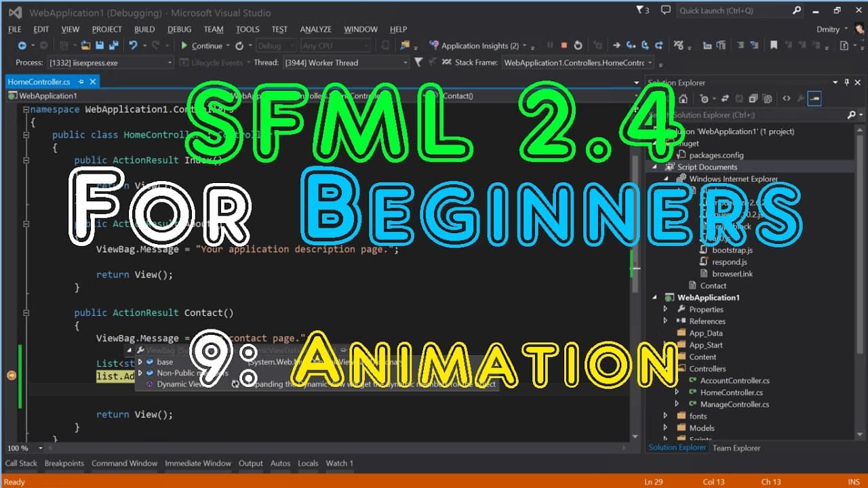The height and width of the screenshot is (488, 868).
Task: Open the zoom 100 % dropdown
Action: coord(41,448)
